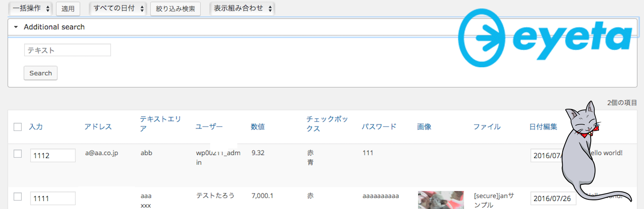Check the row containing 1112
Image resolution: width=644 pixels, height=209 pixels.
pos(18,154)
